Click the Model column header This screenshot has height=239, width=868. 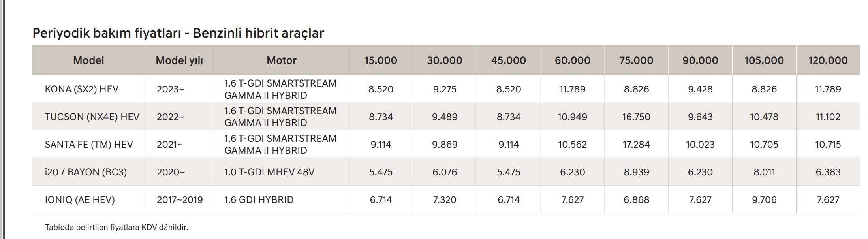(x=88, y=60)
